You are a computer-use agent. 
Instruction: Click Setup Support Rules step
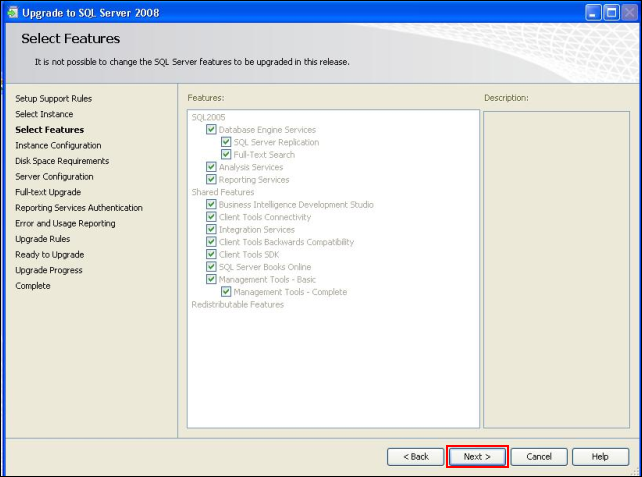(x=54, y=99)
